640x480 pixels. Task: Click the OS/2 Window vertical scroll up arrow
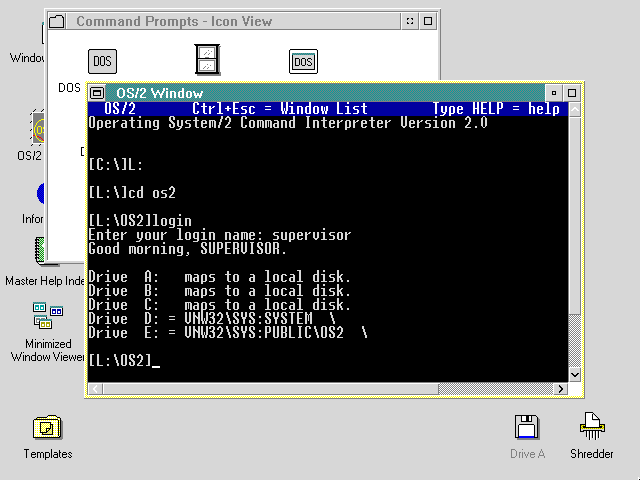pyautogui.click(x=575, y=109)
